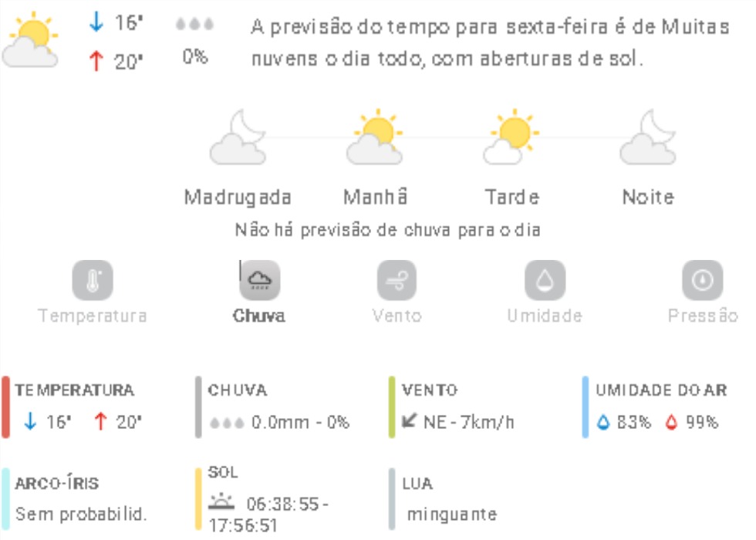Click the Pressão gauge icon
Image resolution: width=756 pixels, height=540 pixels.
[702, 281]
